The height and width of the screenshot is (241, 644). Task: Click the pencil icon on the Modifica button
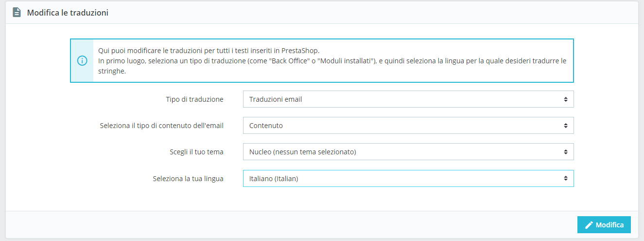click(x=589, y=225)
